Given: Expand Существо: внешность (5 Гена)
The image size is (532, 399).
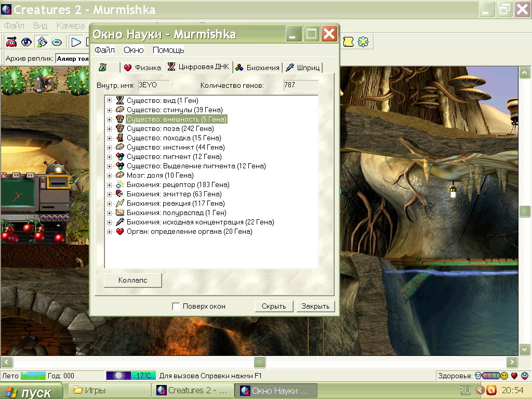Looking at the screenshot, I should [109, 119].
